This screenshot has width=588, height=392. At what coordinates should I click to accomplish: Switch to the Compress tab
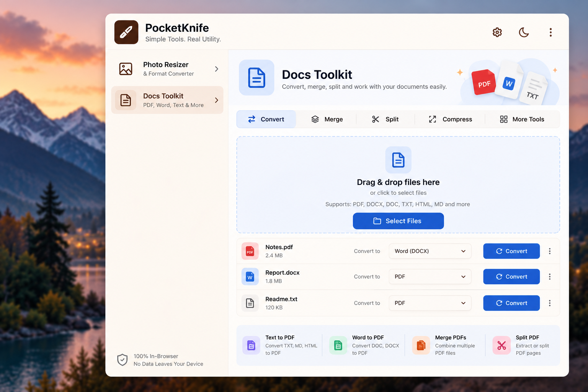tap(450, 119)
